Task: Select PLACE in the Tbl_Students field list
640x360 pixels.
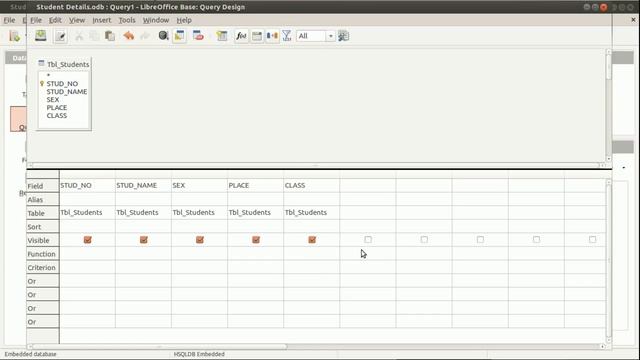Action: coord(57,107)
